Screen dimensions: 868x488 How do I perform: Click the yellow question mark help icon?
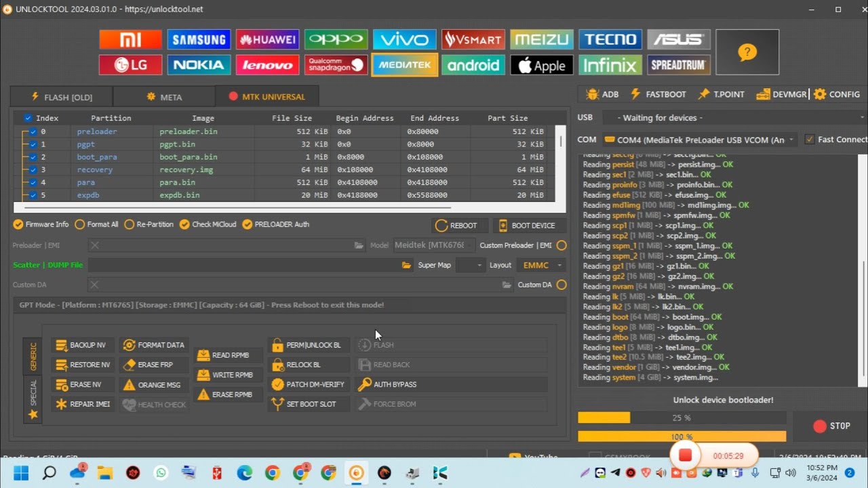point(747,52)
